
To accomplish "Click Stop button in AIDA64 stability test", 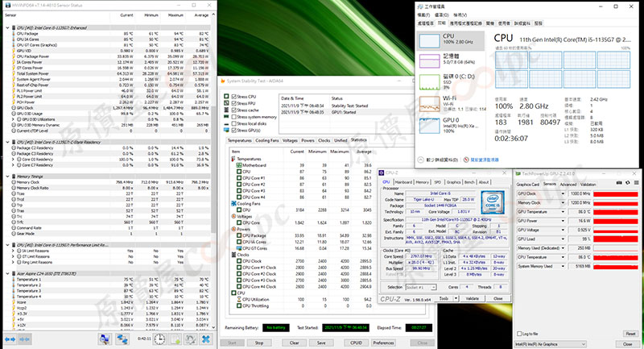I will pos(259,343).
